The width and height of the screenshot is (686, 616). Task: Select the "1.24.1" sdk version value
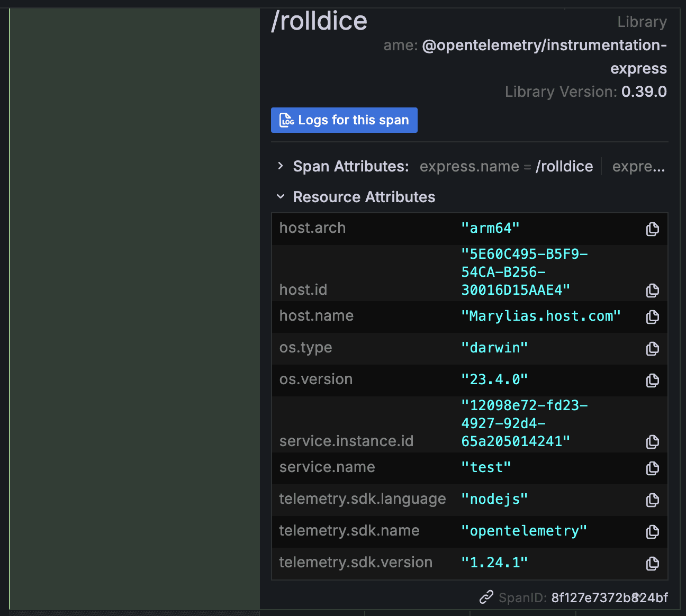(494, 563)
